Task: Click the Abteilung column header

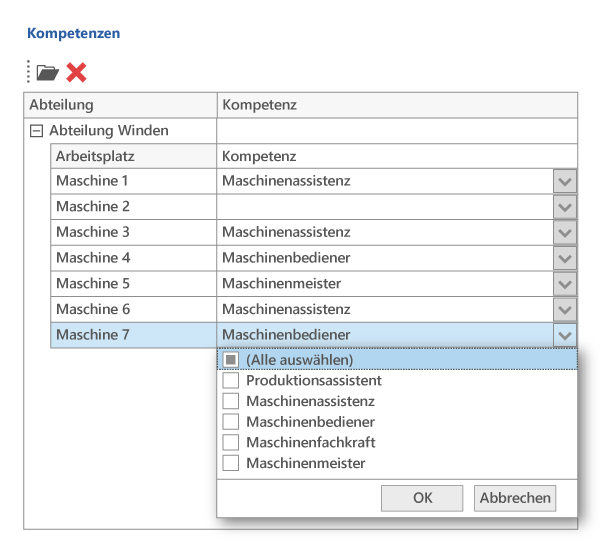Action: point(121,105)
